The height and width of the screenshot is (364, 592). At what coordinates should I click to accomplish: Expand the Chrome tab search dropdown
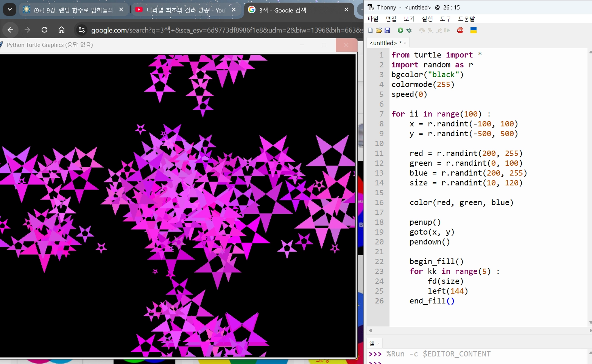[9, 9]
